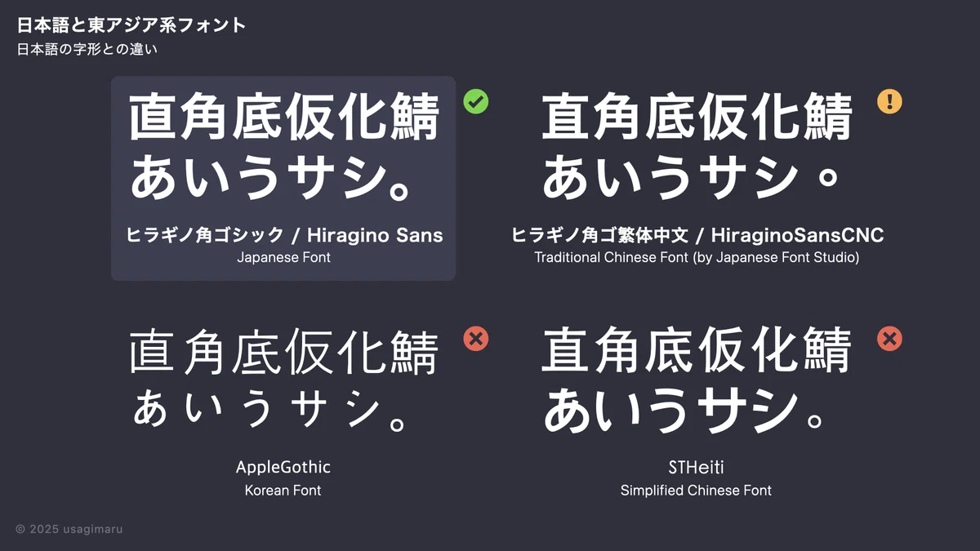980x551 pixels.
Task: Select the AppleGothic font name
Action: click(x=283, y=468)
